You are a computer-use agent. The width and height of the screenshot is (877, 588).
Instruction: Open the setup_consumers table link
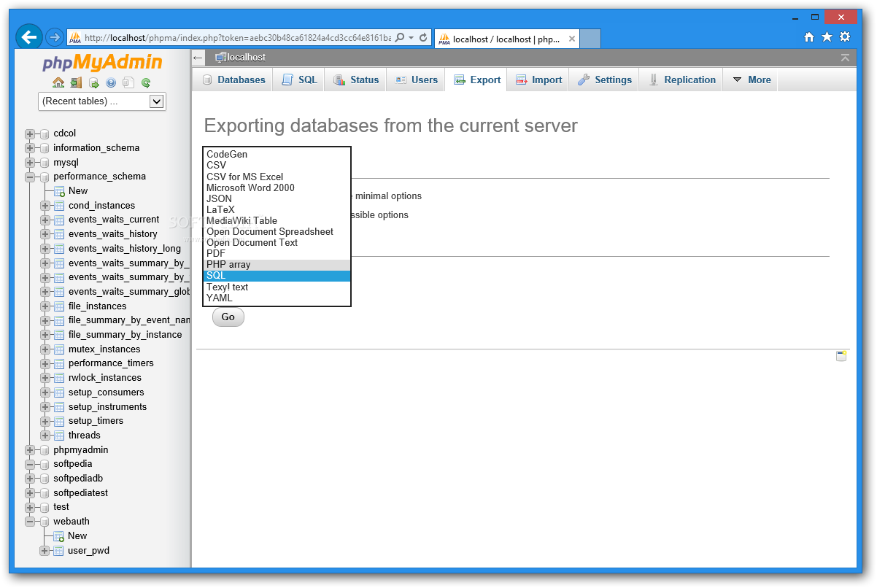(107, 392)
